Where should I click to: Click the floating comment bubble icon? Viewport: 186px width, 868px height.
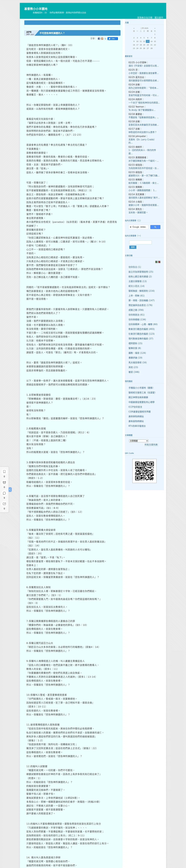pyautogui.click(x=4, y=493)
